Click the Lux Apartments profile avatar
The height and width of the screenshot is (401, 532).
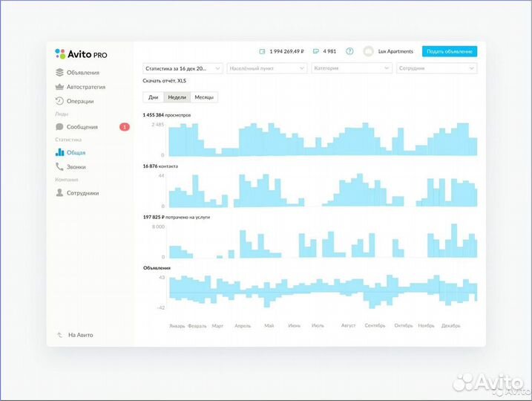[x=368, y=51]
